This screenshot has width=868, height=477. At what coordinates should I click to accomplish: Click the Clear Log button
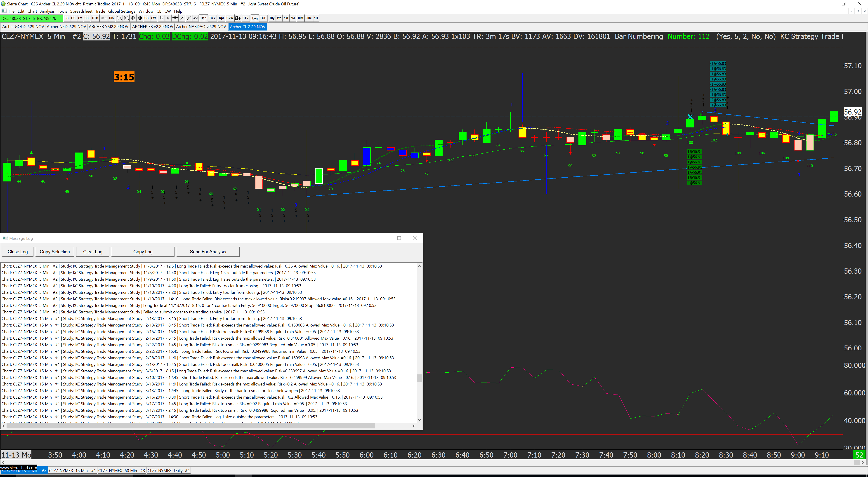(x=93, y=252)
